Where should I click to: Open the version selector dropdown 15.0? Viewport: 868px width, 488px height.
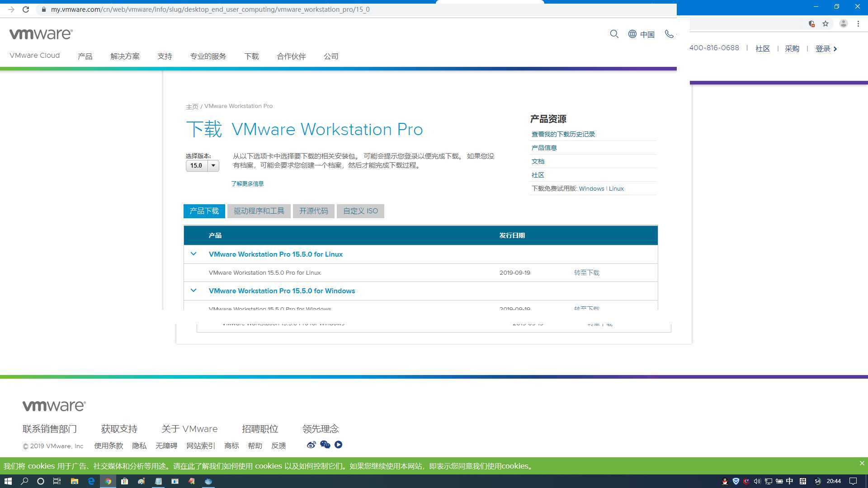(202, 166)
